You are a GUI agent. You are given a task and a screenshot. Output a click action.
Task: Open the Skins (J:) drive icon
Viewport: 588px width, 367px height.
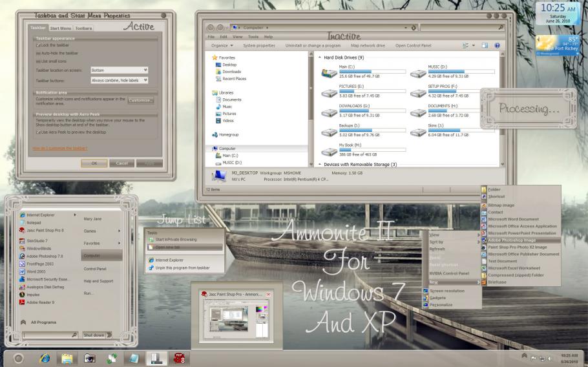pos(418,132)
